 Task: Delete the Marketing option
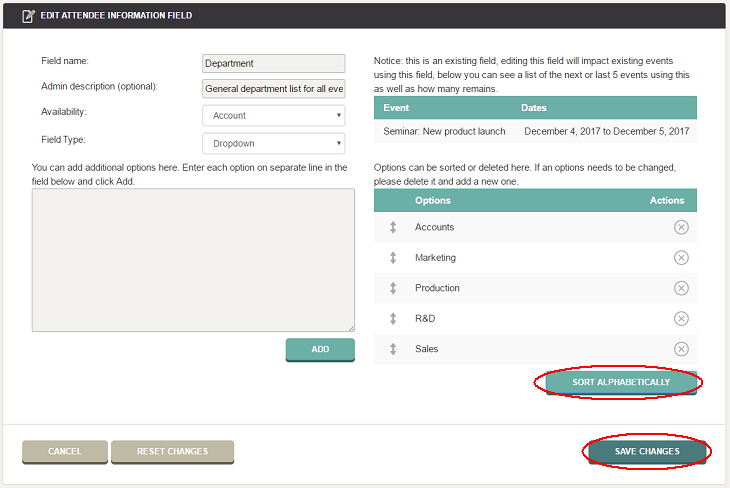681,258
